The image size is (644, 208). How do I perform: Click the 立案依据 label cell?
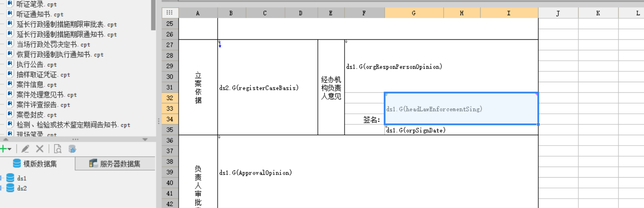(198, 87)
